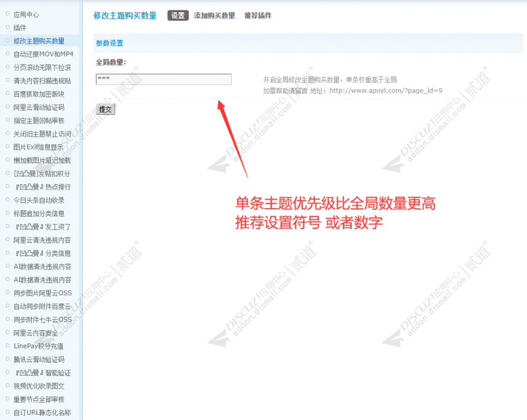Click the apoyl.com help address text
This screenshot has height=420, width=527.
click(386, 90)
